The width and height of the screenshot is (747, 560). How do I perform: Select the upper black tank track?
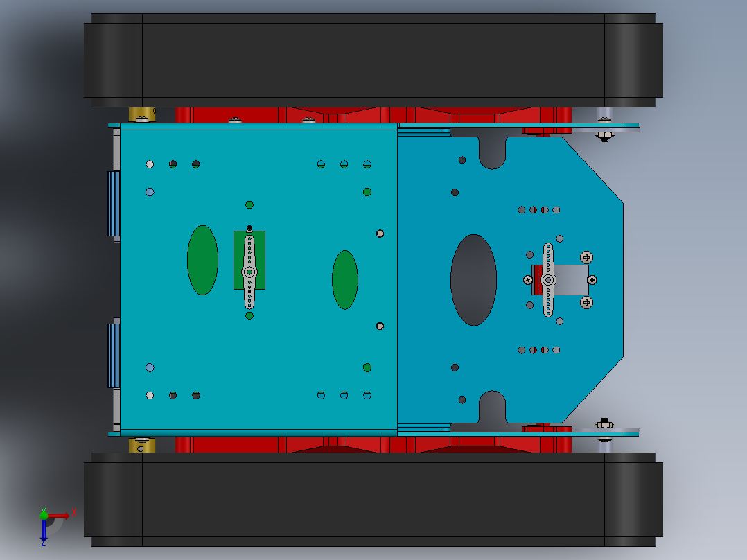pyautogui.click(x=373, y=60)
